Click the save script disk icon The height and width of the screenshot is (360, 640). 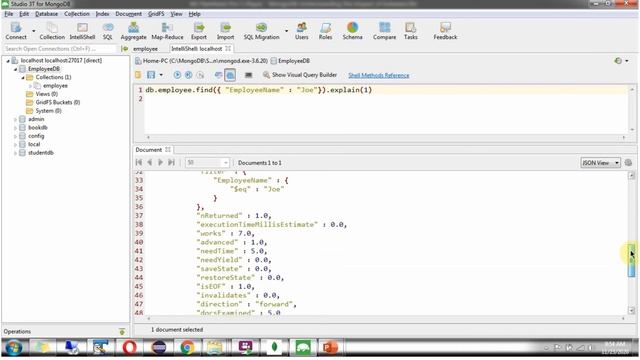click(151, 75)
